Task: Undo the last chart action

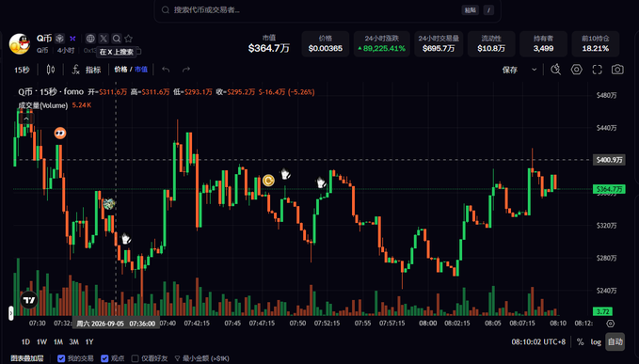Action: coord(166,70)
